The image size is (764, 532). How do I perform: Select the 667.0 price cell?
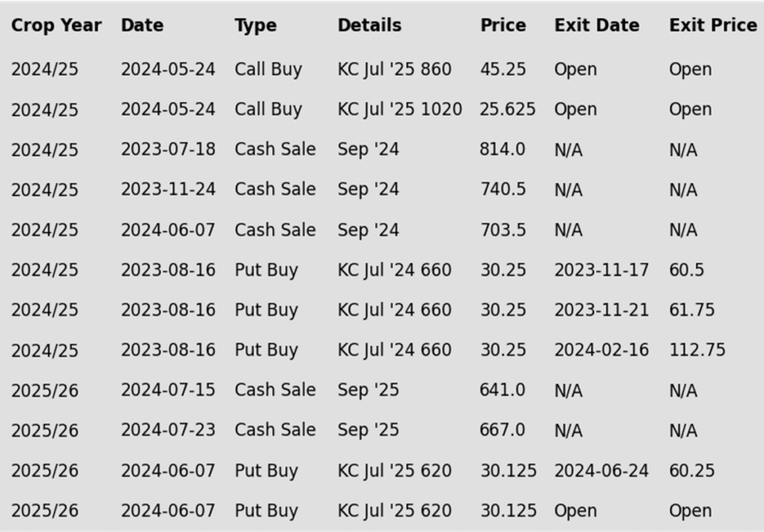pyautogui.click(x=502, y=430)
